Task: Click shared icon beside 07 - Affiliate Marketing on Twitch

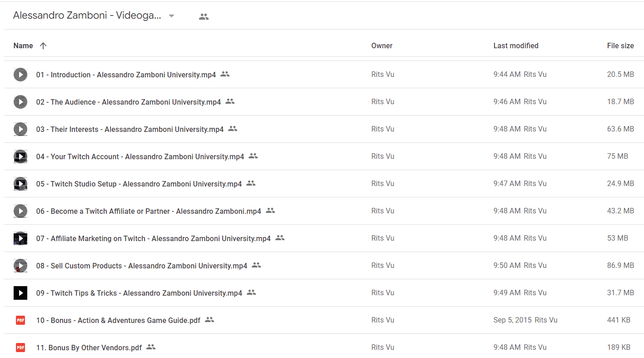Action: tap(280, 237)
